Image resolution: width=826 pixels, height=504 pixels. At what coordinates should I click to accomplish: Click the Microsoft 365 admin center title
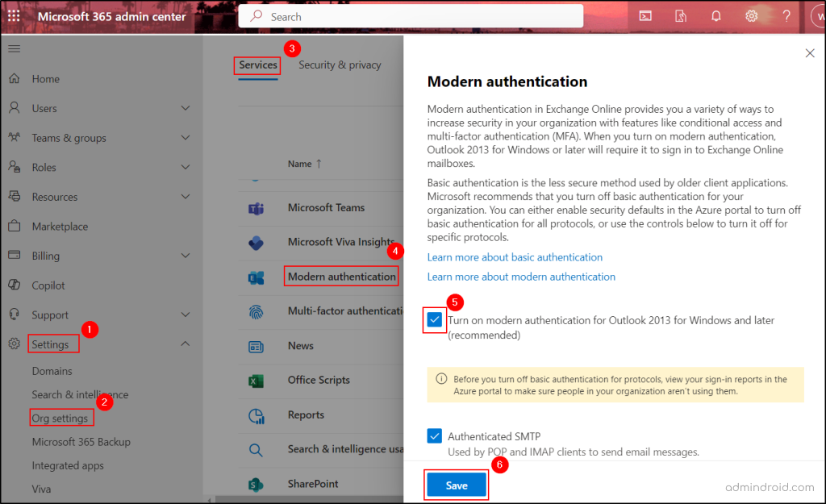coord(111,16)
